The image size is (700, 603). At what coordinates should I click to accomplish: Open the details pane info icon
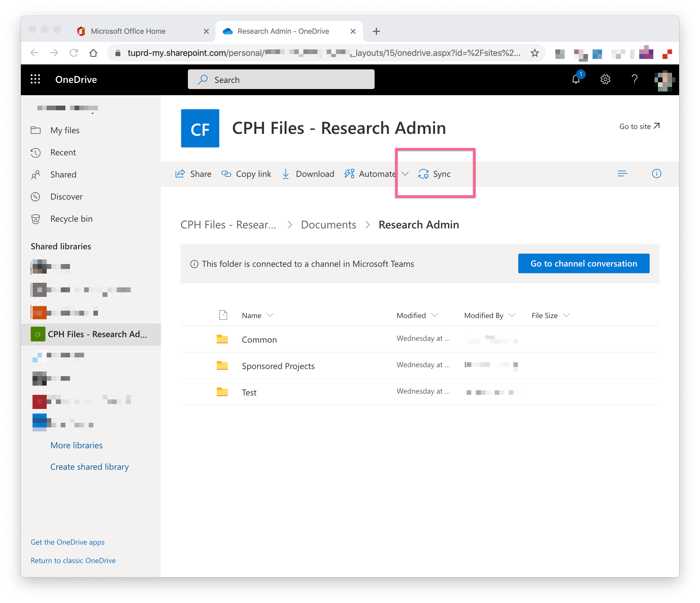pyautogui.click(x=656, y=174)
